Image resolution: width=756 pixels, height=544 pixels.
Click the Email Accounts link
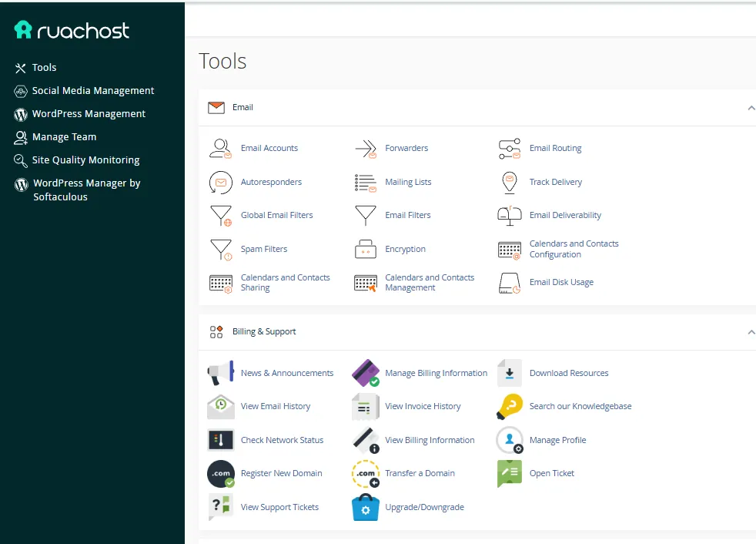click(269, 148)
